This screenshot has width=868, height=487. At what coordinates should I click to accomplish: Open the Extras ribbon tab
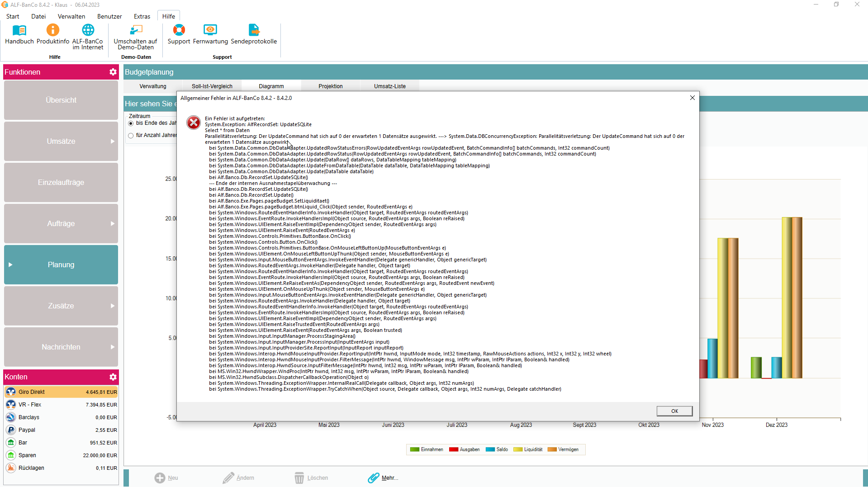click(142, 16)
